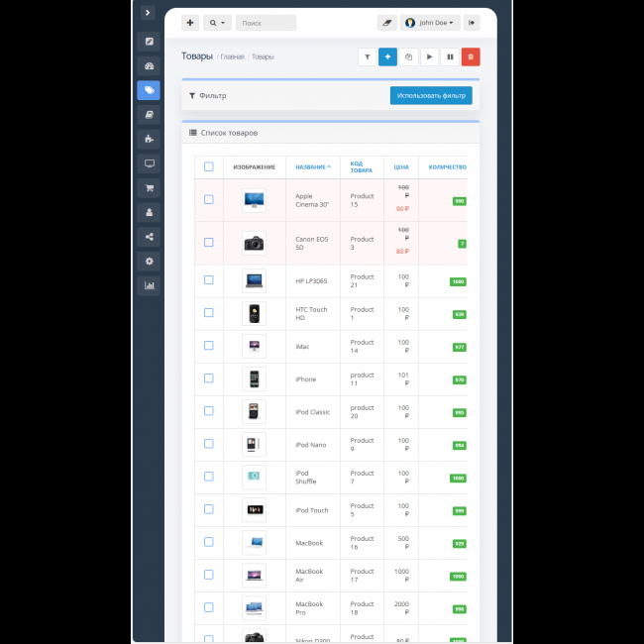Click the eraser clear-cache icon in header
The height and width of the screenshot is (644, 644).
tap(386, 23)
